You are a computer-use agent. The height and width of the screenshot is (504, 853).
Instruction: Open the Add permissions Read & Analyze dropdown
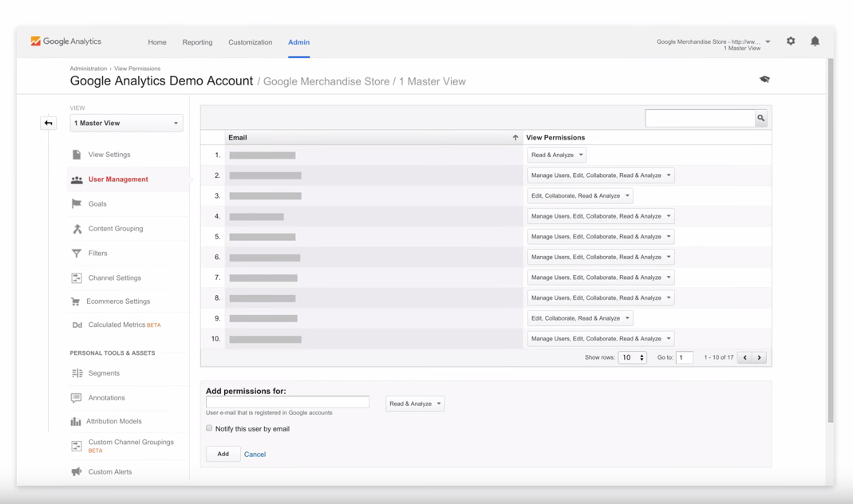coord(415,404)
